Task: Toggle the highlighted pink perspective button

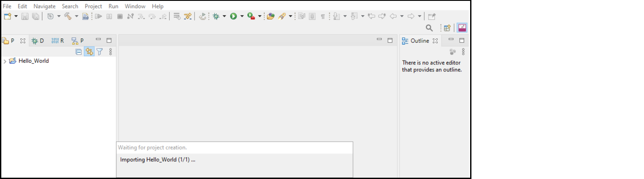Action: (462, 28)
